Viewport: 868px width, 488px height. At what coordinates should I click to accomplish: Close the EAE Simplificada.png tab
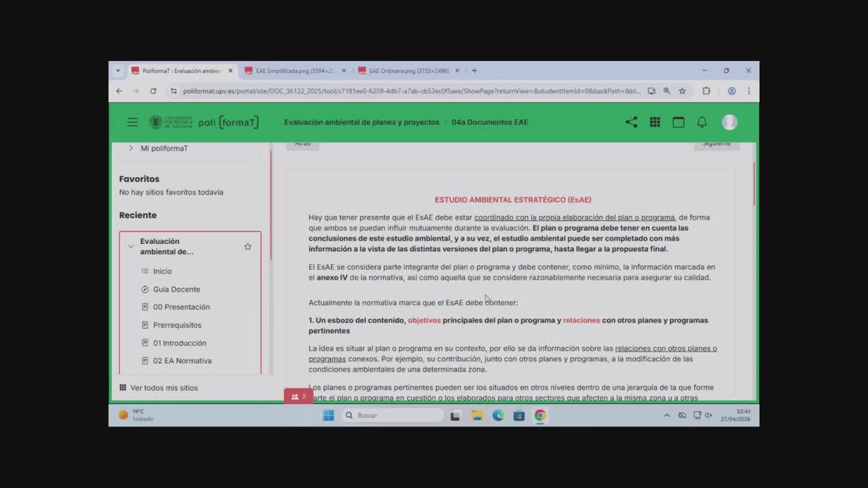(344, 70)
